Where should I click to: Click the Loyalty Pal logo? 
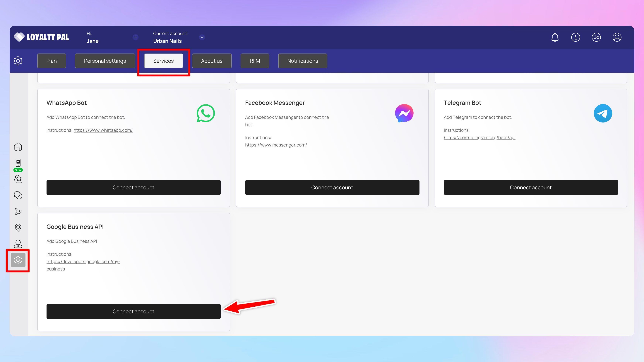point(42,37)
